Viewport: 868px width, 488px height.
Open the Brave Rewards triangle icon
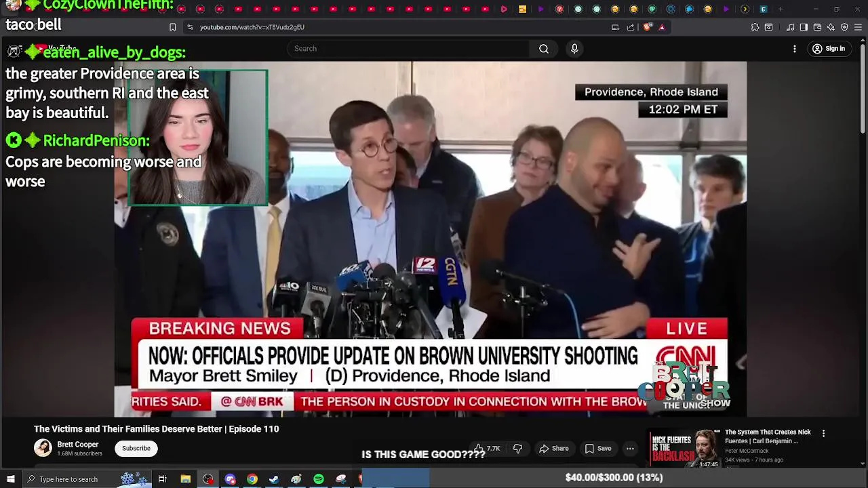pyautogui.click(x=662, y=27)
